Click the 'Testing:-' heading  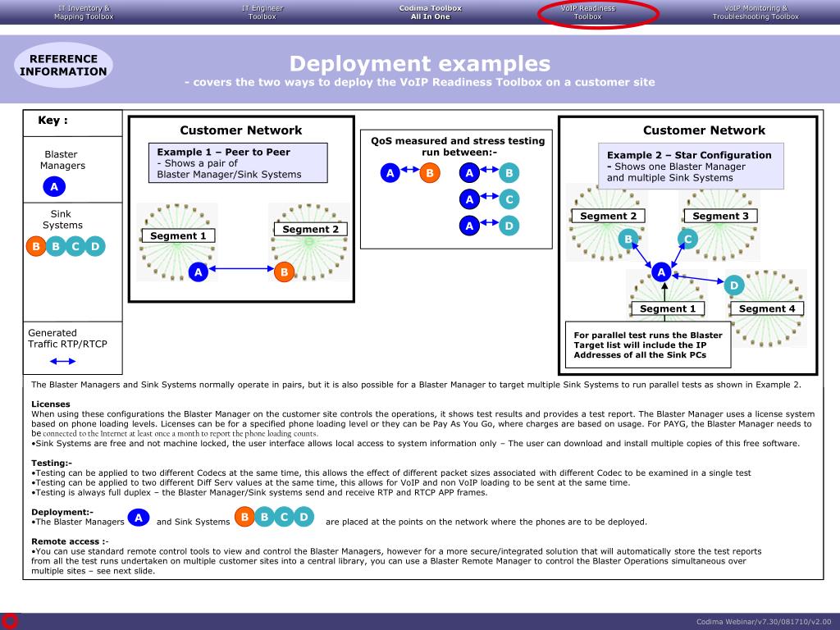52,463
